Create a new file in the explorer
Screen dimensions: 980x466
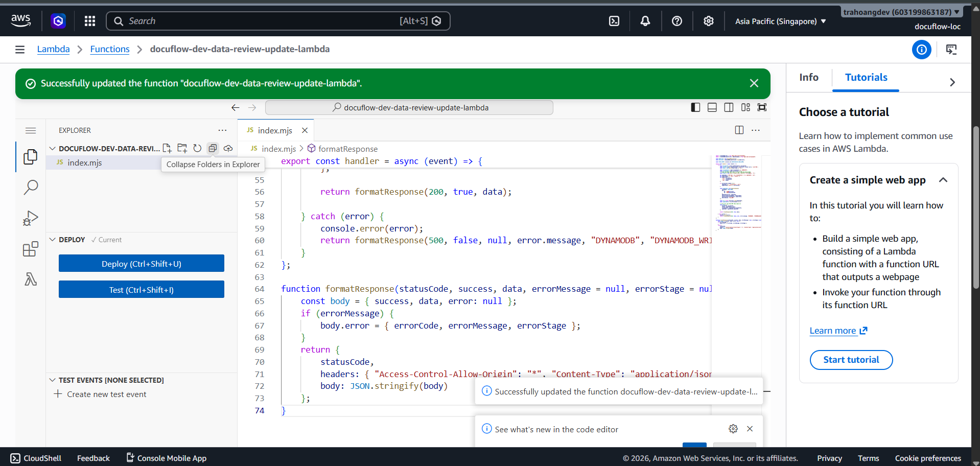coord(167,148)
